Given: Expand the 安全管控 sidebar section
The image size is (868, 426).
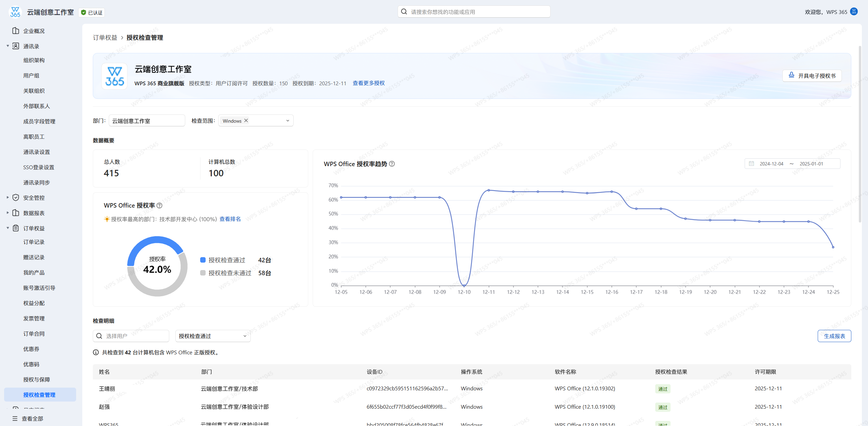Looking at the screenshot, I should 8,197.
